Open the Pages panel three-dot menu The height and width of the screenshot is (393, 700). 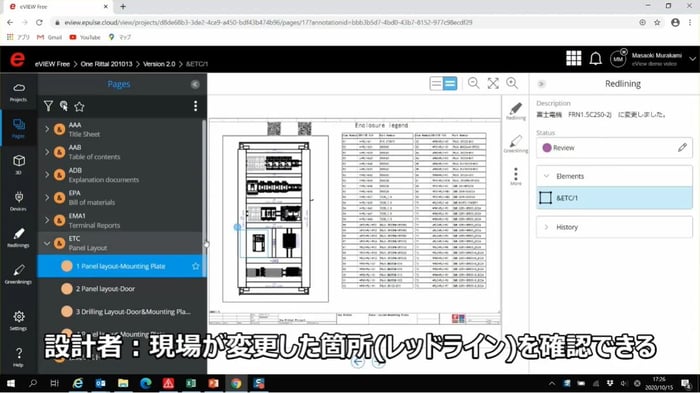(x=195, y=106)
